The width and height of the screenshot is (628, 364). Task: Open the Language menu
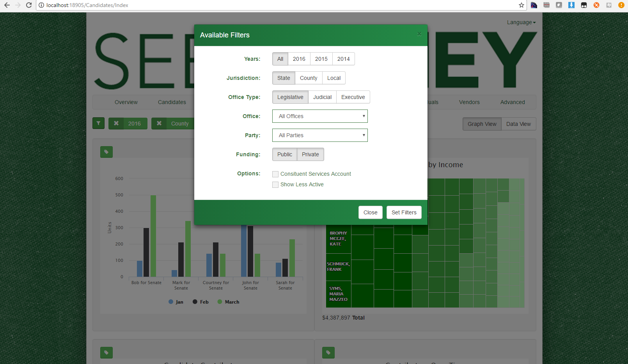[521, 22]
